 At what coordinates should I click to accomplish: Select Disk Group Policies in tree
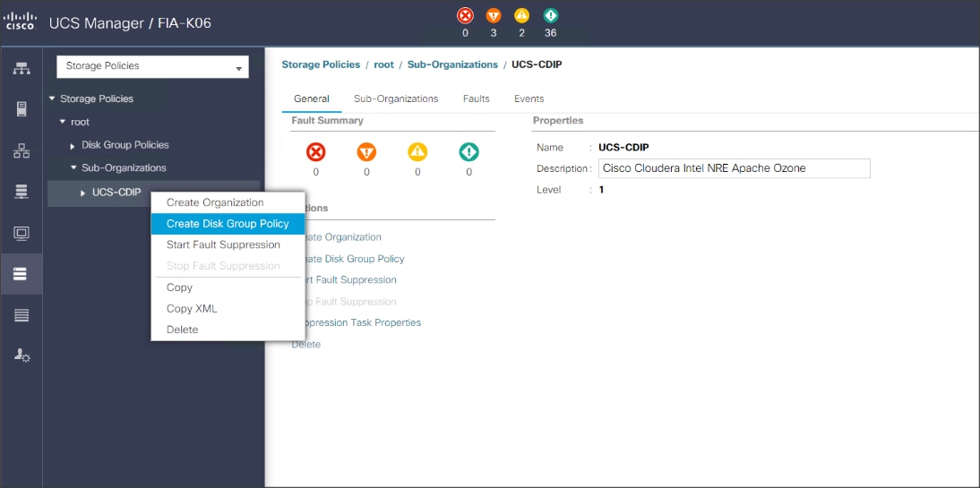[x=125, y=145]
